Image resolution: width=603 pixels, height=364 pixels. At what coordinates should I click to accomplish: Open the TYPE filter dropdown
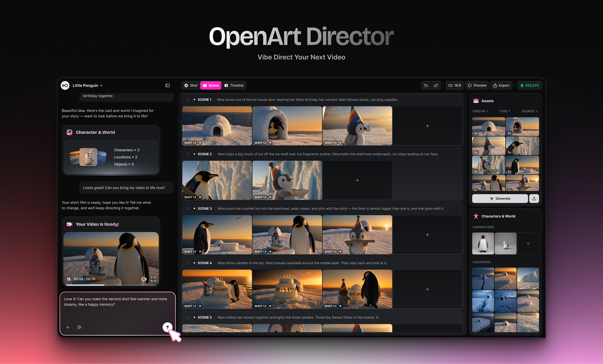505,111
